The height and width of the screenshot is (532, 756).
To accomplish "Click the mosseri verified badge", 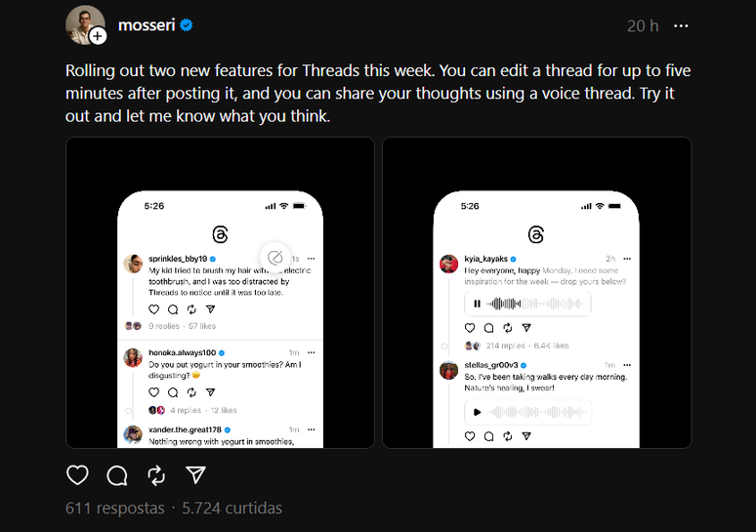I will coord(186,25).
